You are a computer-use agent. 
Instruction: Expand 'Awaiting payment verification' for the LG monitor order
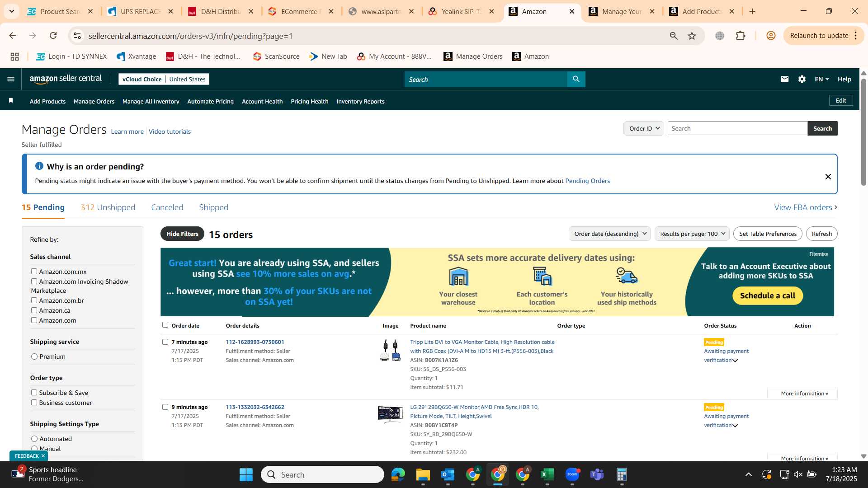click(735, 426)
